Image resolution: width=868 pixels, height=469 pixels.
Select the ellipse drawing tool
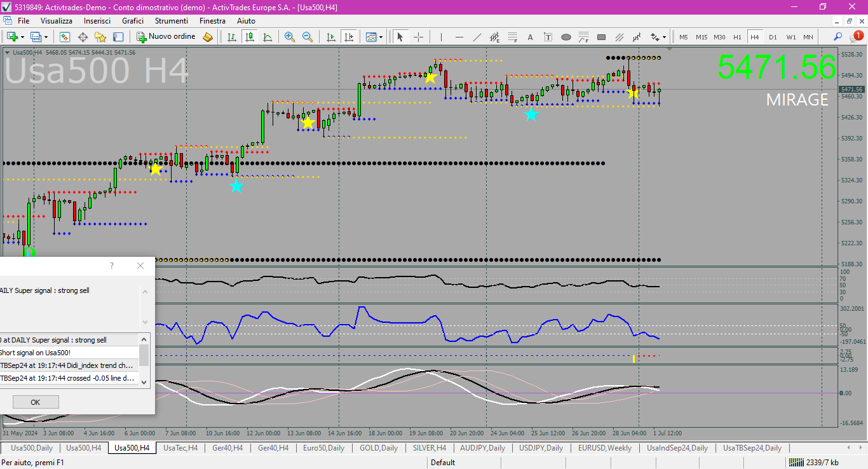click(x=566, y=37)
